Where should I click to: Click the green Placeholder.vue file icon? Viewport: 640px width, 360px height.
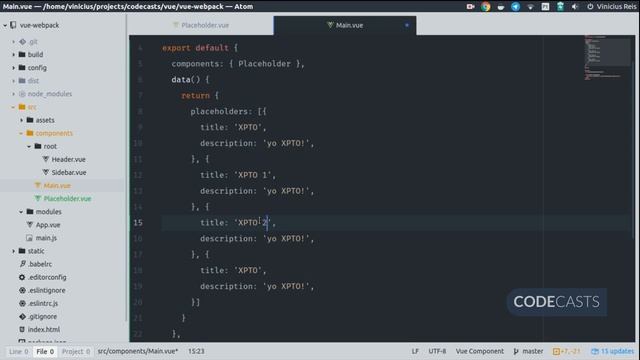coord(38,198)
